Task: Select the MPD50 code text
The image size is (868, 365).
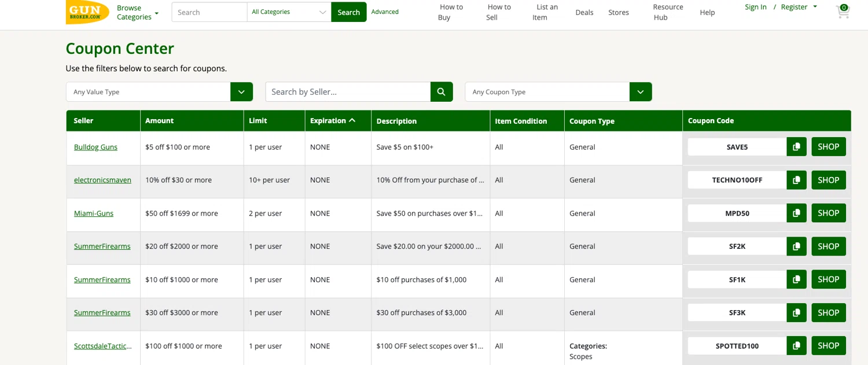Action: click(737, 213)
